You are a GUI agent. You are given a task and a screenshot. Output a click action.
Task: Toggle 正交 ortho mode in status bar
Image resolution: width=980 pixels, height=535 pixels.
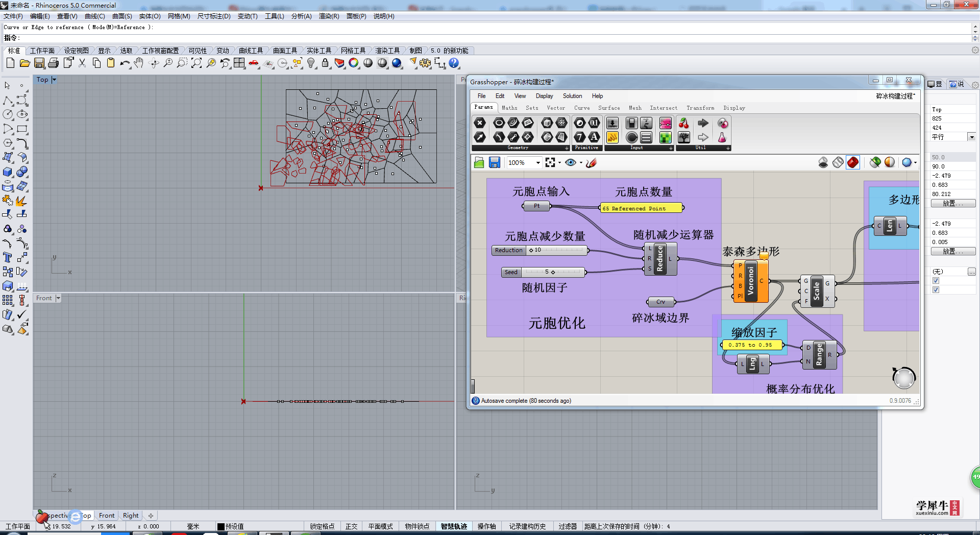point(351,526)
